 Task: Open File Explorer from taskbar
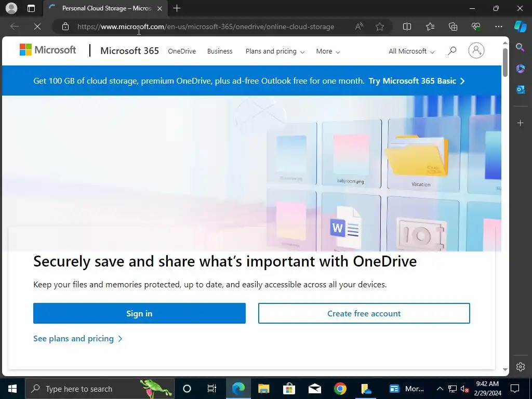pos(263,389)
